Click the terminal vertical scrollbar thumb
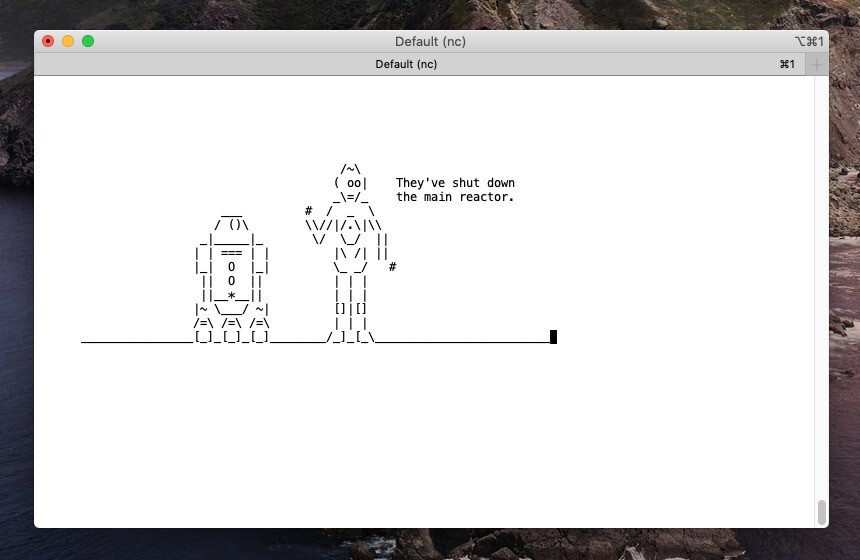860x560 pixels. [822, 512]
